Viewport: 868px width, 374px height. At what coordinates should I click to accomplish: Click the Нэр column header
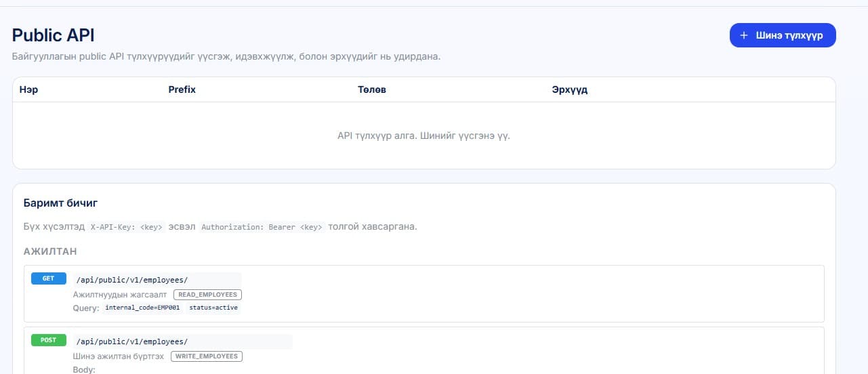pyautogui.click(x=28, y=89)
